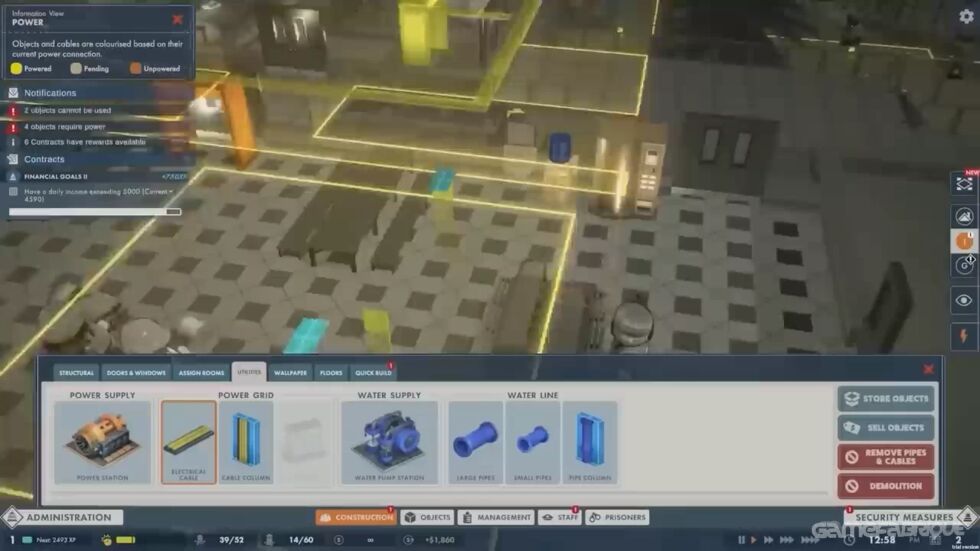Click the staff count 14/60
The image size is (980, 551).
coord(301,540)
